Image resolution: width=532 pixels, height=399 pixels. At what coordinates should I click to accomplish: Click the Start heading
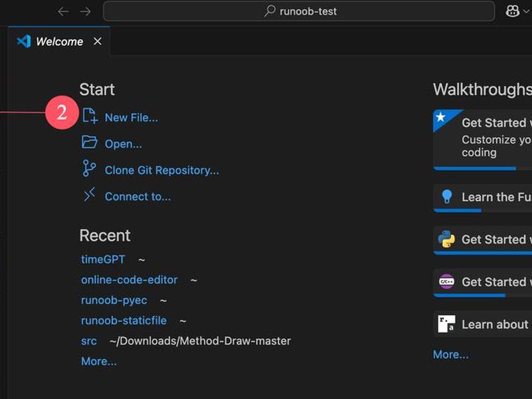click(x=97, y=89)
